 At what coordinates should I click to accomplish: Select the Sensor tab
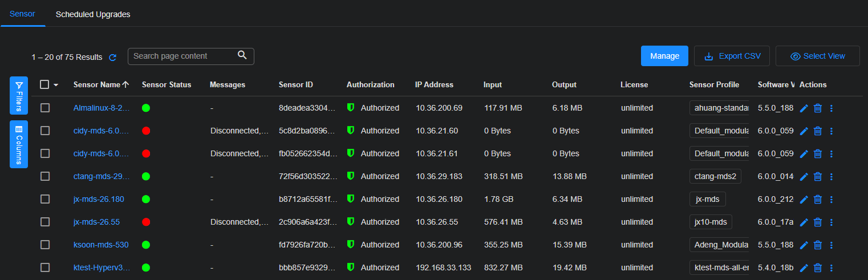point(22,14)
